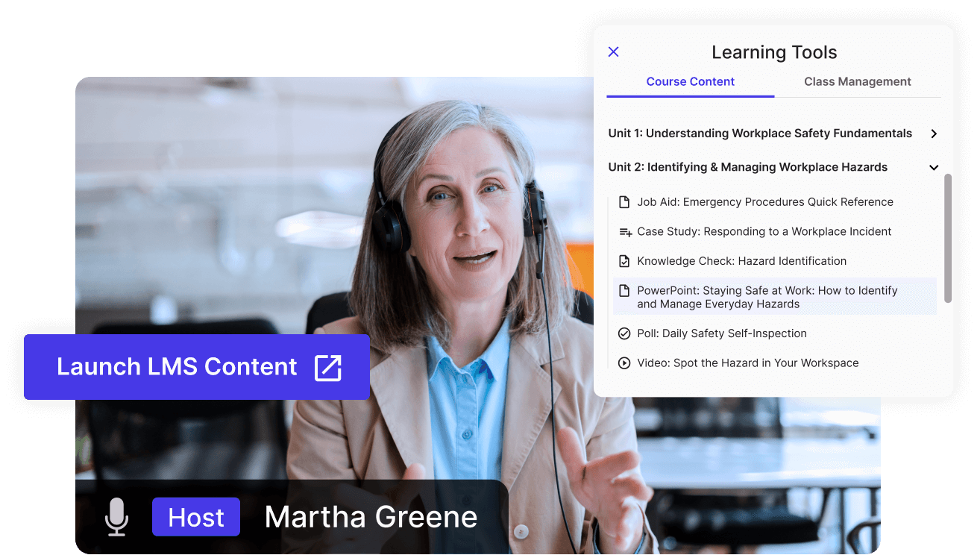Click the Knowledge Check checklist icon

coord(624,261)
